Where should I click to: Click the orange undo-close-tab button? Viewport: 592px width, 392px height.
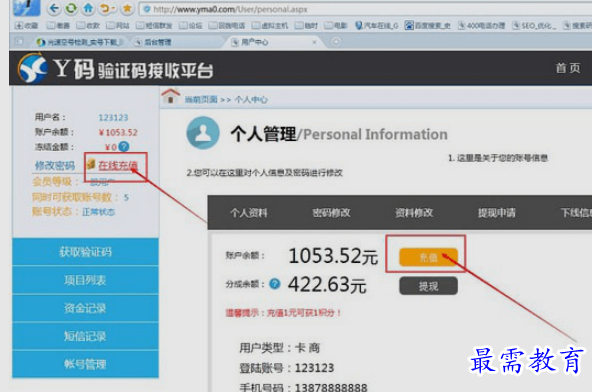[x=106, y=8]
